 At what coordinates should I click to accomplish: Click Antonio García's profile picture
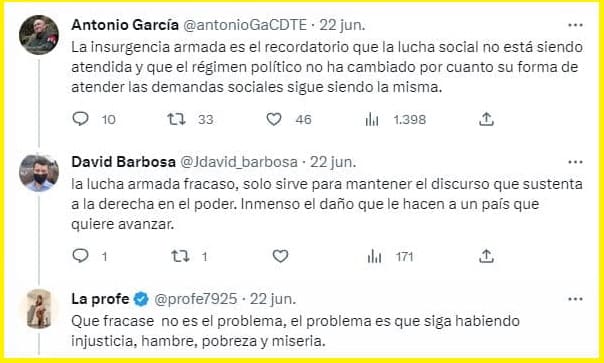[x=39, y=35]
